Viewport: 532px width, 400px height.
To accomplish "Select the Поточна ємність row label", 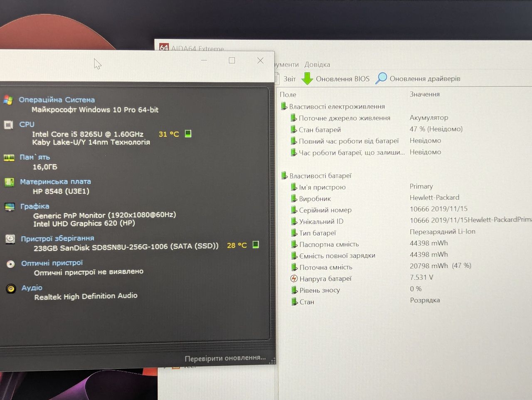I will click(x=326, y=267).
